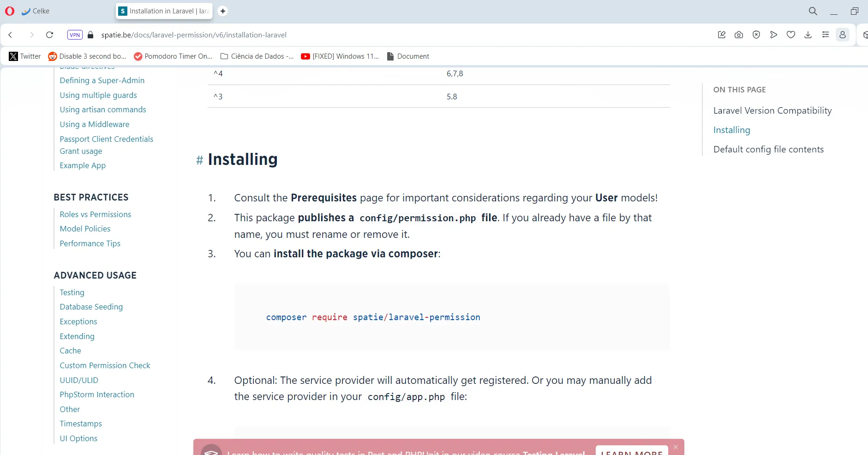The height and width of the screenshot is (455, 868).
Task: Open the Easy Setup sliders icon
Action: [825, 35]
